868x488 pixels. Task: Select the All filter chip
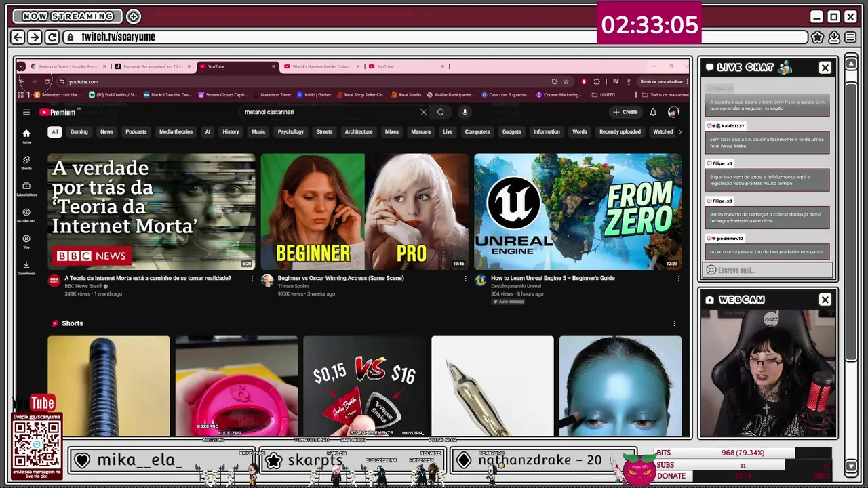(54, 132)
